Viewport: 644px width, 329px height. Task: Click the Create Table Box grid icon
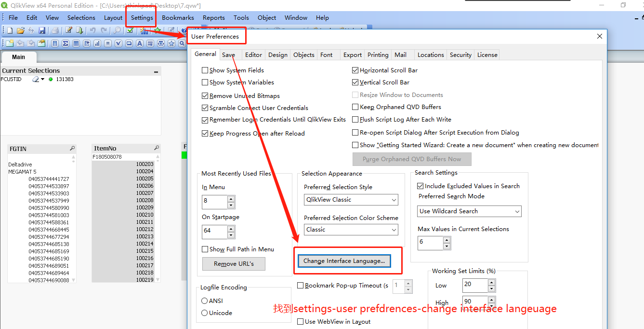tap(76, 43)
